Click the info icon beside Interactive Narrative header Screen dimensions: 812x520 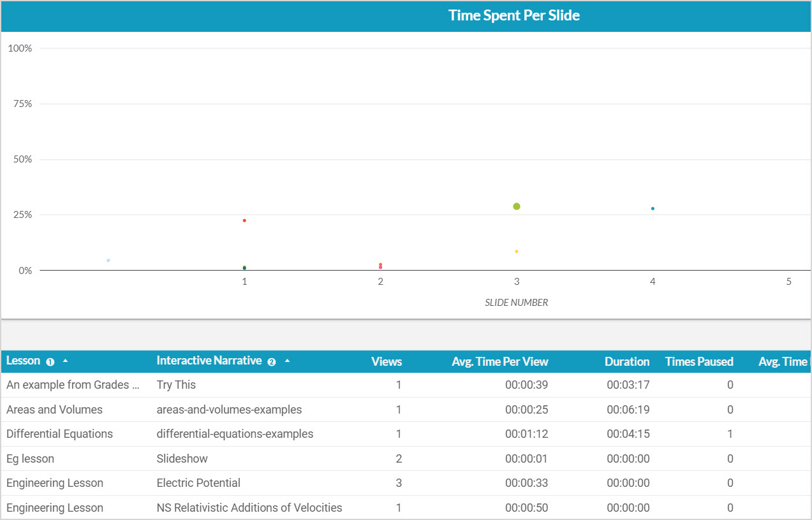[272, 362]
